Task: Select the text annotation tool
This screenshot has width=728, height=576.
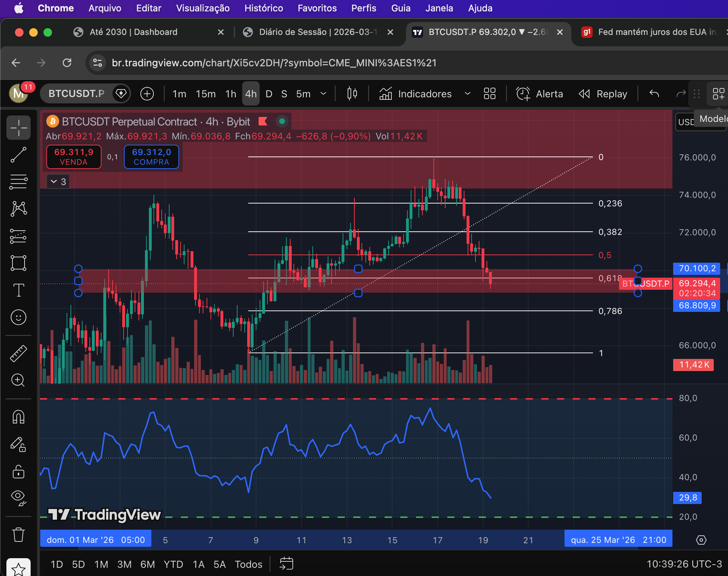Action: pos(19,290)
